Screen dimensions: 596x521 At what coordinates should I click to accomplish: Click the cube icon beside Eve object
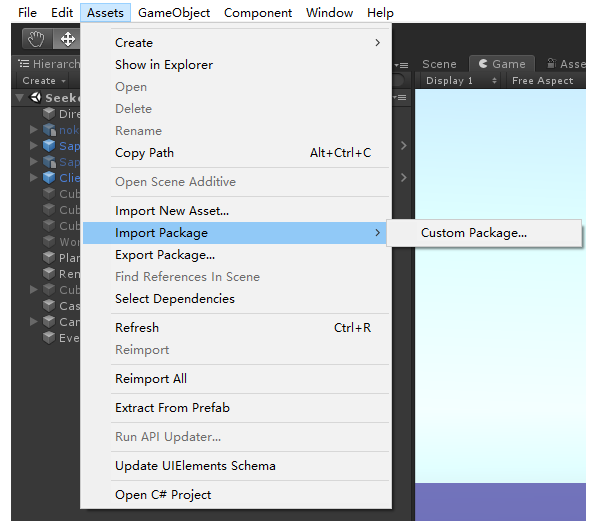coord(49,337)
